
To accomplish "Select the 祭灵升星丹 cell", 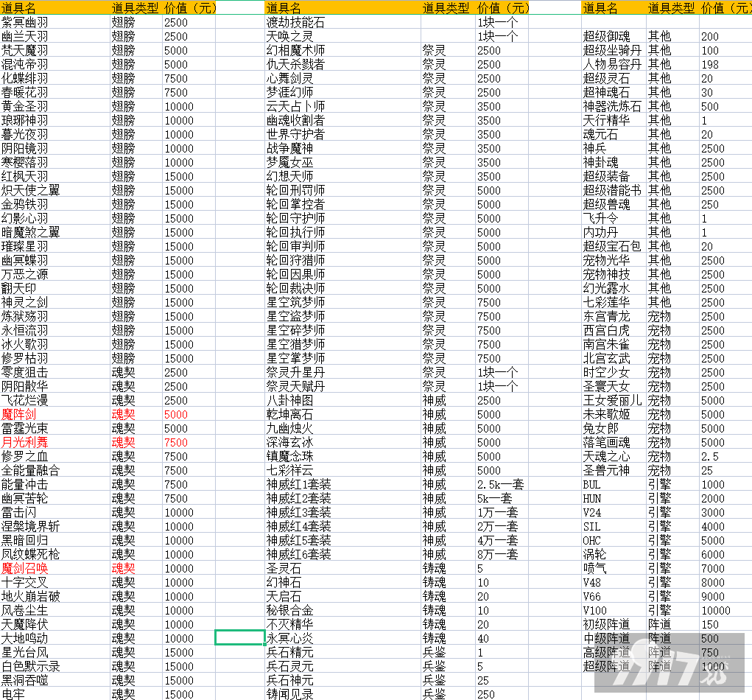I will coord(295,372).
